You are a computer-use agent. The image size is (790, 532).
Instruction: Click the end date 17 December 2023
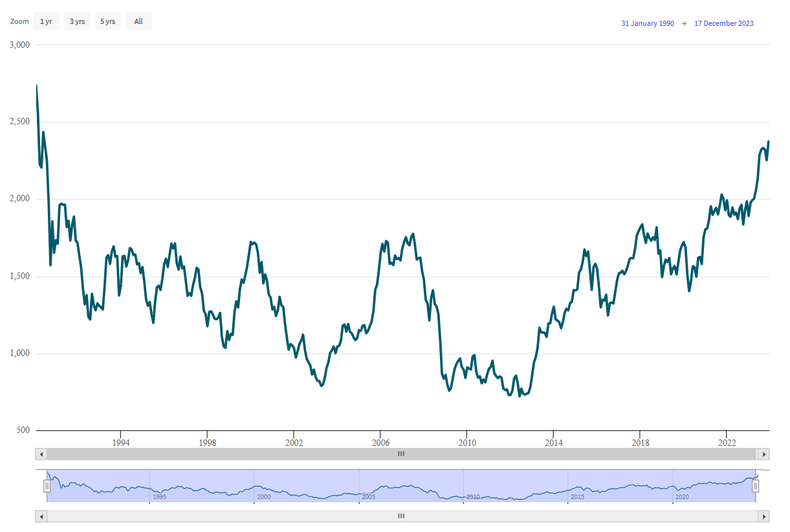723,23
